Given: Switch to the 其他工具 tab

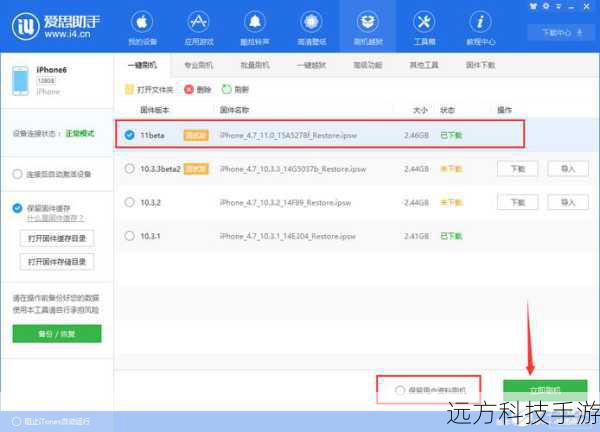Looking at the screenshot, I should click(424, 65).
